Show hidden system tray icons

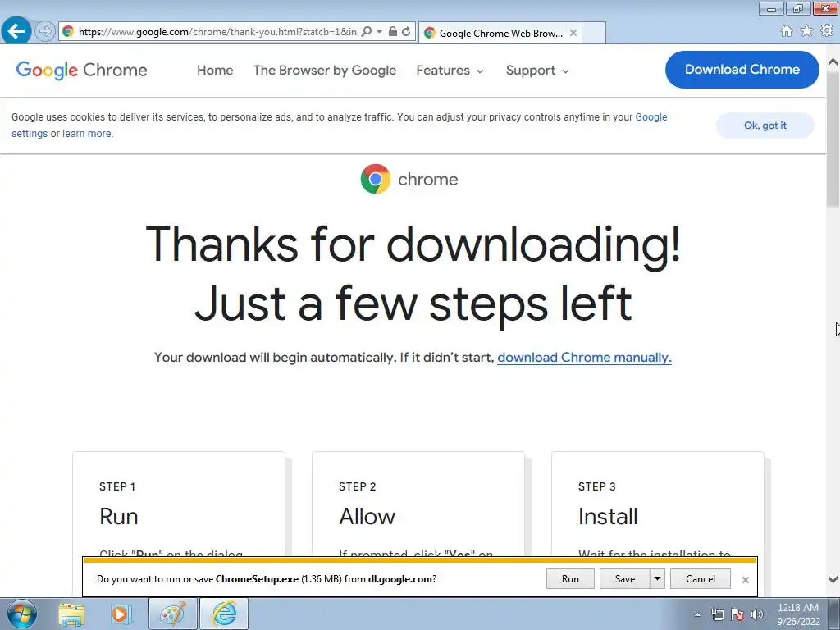click(x=697, y=614)
